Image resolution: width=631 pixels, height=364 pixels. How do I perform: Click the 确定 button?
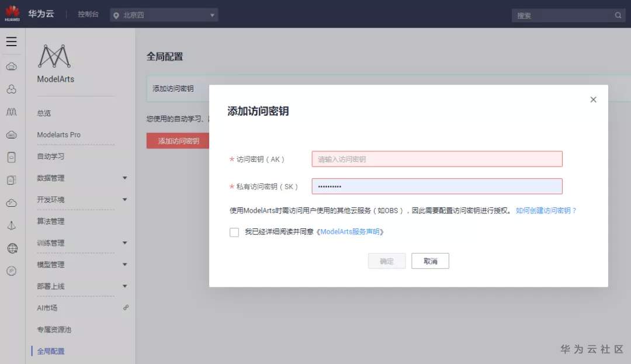[x=387, y=261]
